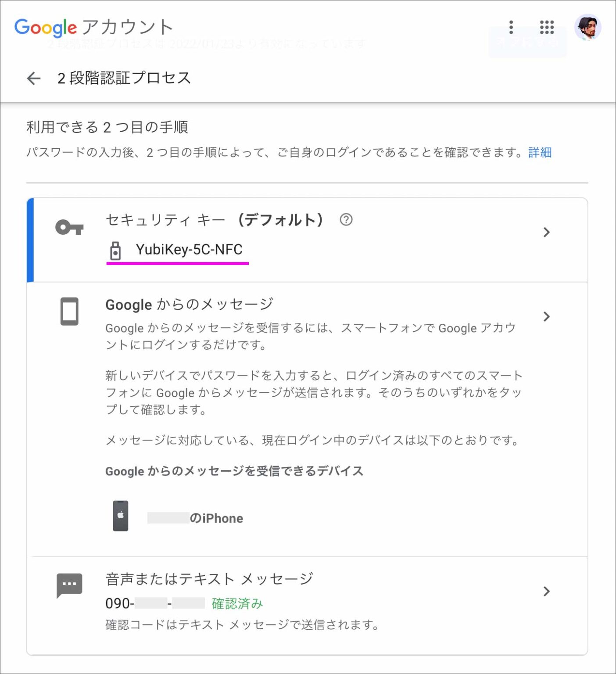Click the back arrow to leave 2段階認証プロセス
This screenshot has width=616, height=674.
pyautogui.click(x=33, y=78)
